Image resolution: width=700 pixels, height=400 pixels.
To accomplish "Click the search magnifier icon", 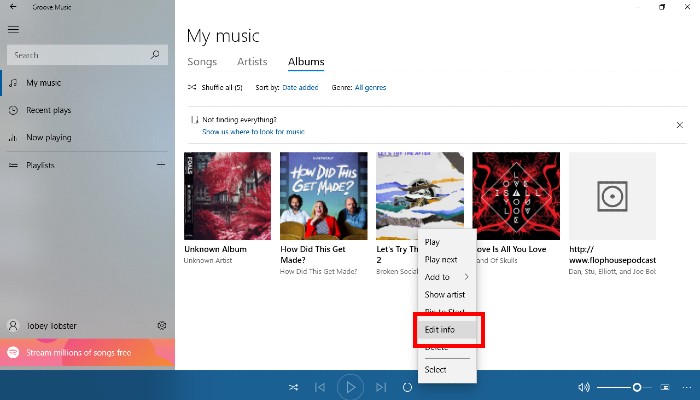I will 155,55.
